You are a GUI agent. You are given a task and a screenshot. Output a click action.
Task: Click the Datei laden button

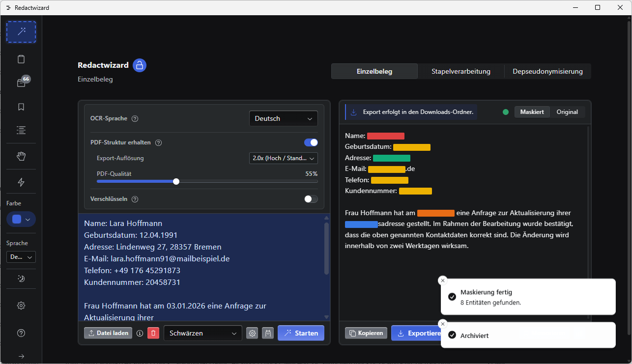click(x=109, y=333)
